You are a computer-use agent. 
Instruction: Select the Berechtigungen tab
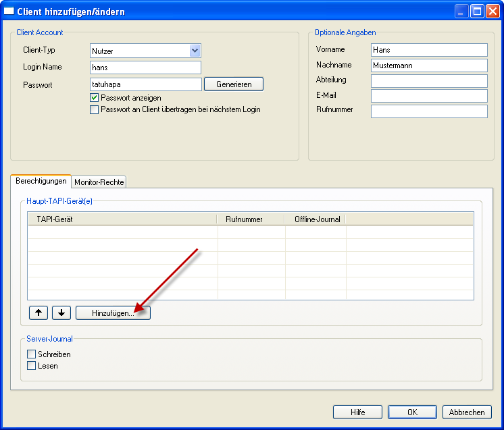point(41,181)
